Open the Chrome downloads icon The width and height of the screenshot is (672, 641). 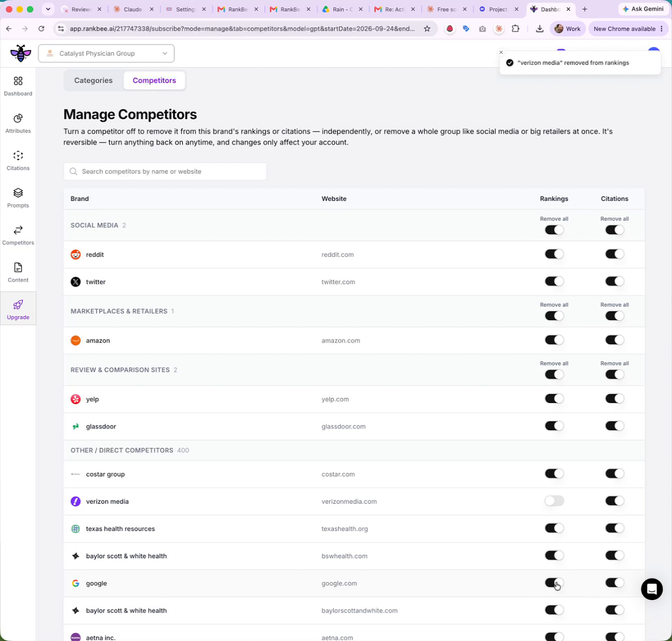click(x=540, y=28)
